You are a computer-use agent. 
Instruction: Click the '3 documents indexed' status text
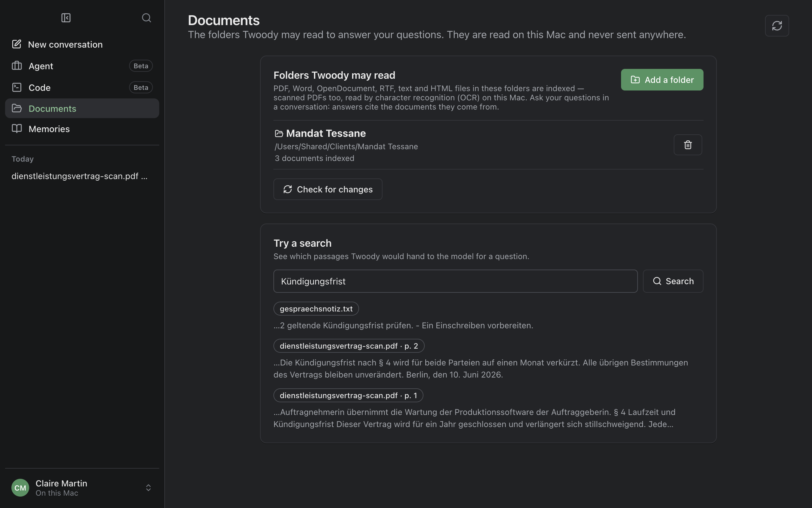pos(314,158)
